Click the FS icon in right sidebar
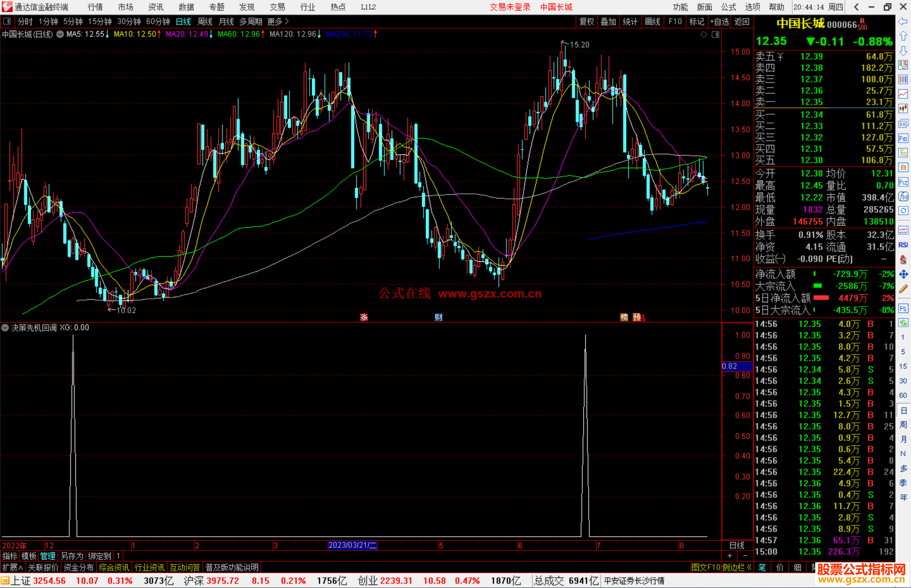911x588 pixels. [x=903, y=309]
